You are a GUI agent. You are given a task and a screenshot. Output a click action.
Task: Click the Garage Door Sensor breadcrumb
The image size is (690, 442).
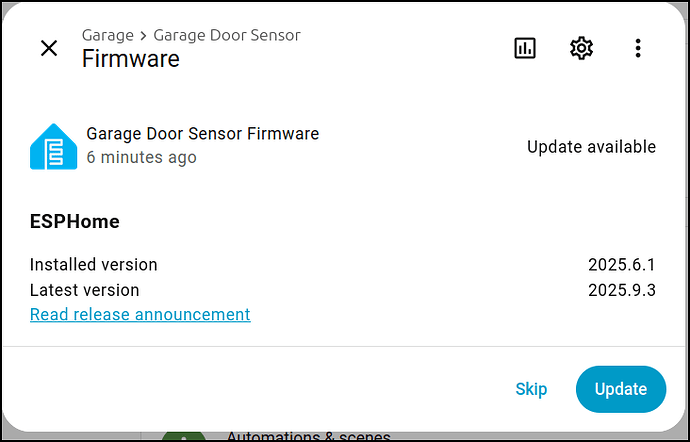(227, 35)
